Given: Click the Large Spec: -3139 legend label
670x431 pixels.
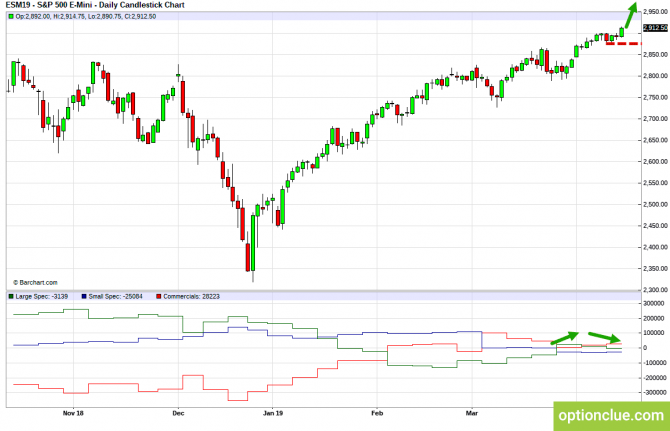Looking at the screenshot, I should [x=41, y=296].
